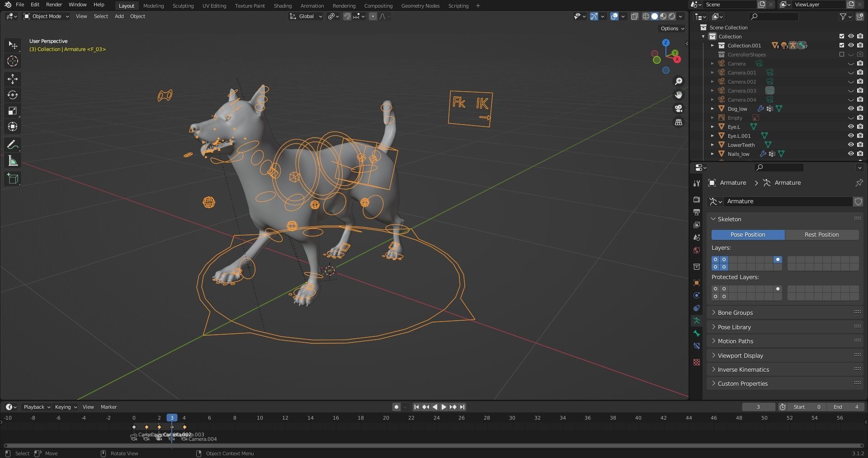Hide Dog_low in viewport
The image size is (868, 458).
coord(850,108)
